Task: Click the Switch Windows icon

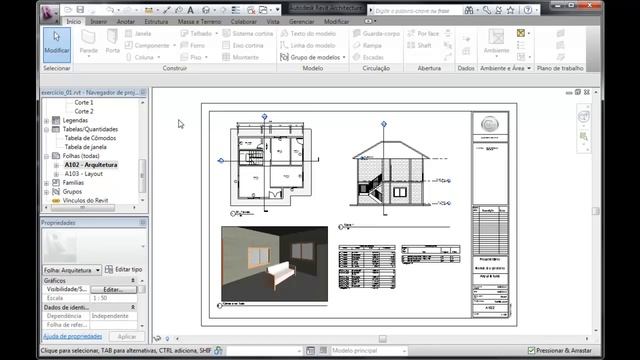Action: 263,10
